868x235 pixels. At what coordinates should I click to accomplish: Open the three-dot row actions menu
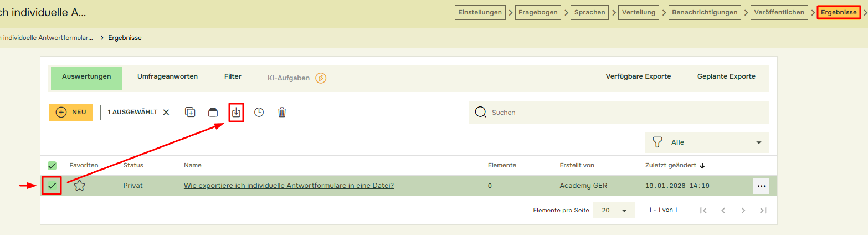(761, 186)
